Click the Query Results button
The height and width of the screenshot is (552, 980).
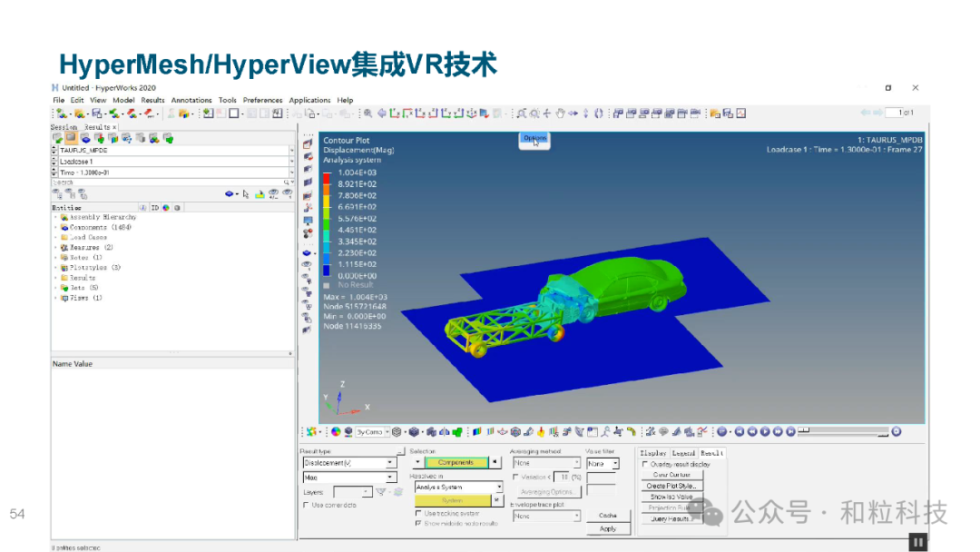(x=671, y=519)
